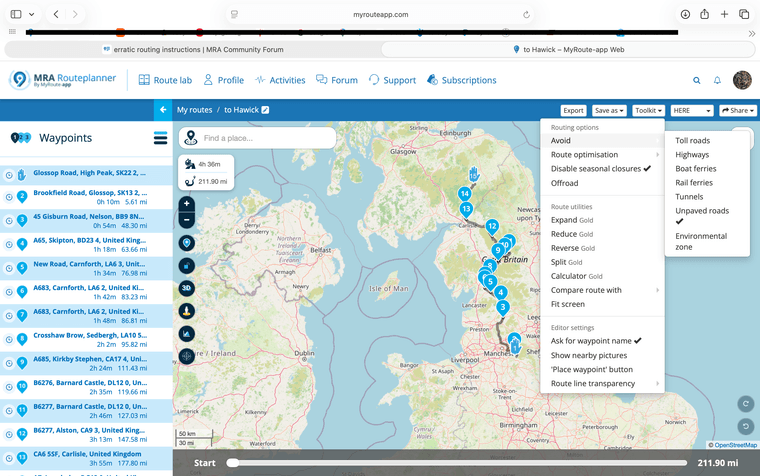Click the crosshair locate button
This screenshot has width=760, height=476.
click(187, 356)
